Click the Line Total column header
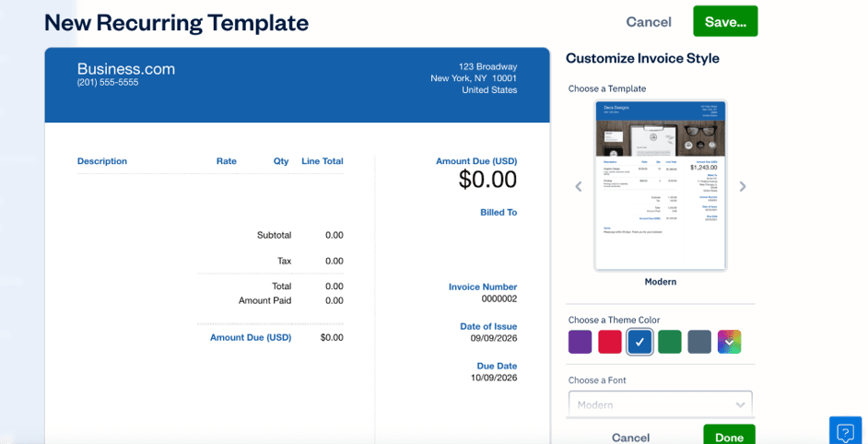This screenshot has width=868, height=444. (323, 161)
